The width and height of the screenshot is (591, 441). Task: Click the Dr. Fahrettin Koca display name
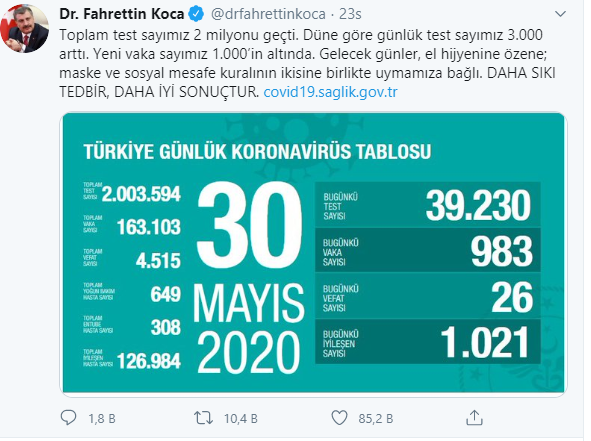click(122, 14)
